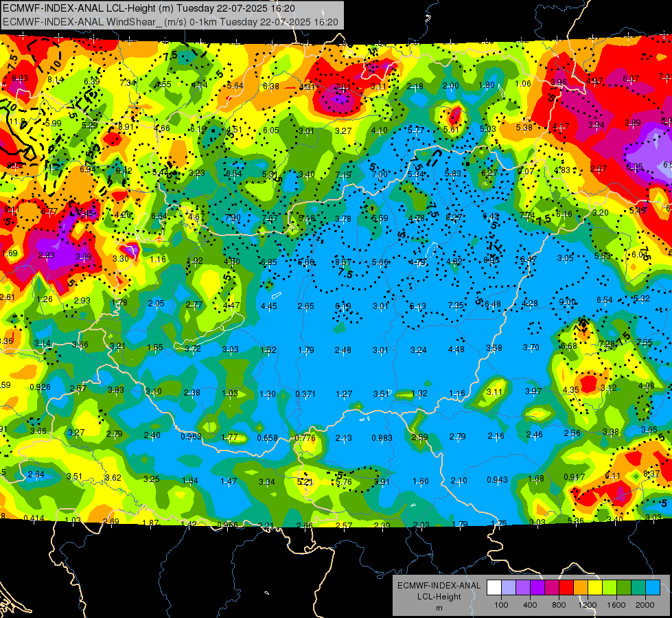Click the red legend swatch right of 800
Image resolution: width=672 pixels, height=618 pixels.
tap(566, 588)
